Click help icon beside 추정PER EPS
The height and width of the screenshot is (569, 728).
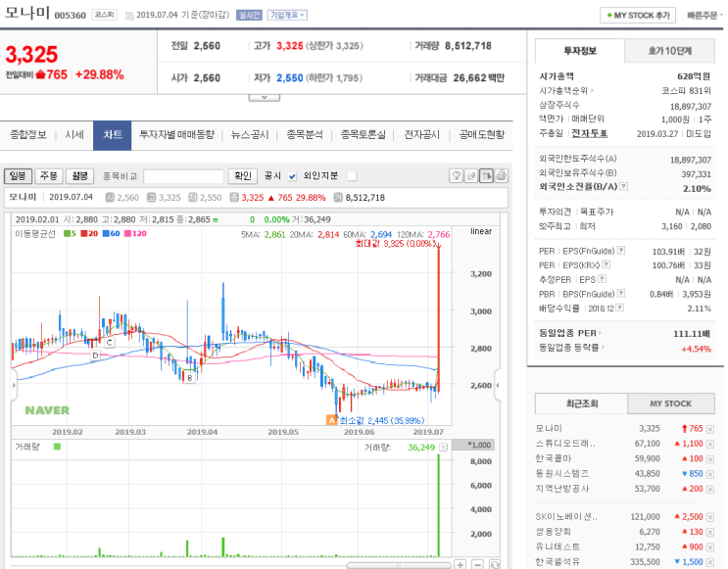click(x=603, y=279)
